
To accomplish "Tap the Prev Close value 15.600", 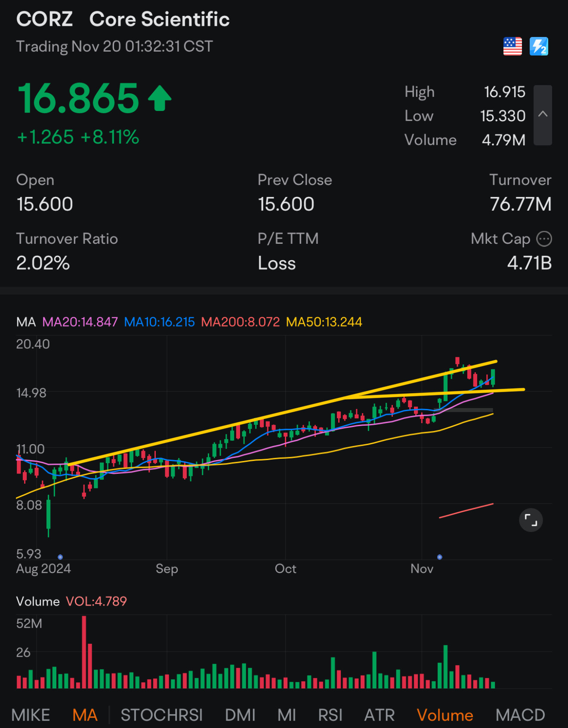I will [286, 204].
